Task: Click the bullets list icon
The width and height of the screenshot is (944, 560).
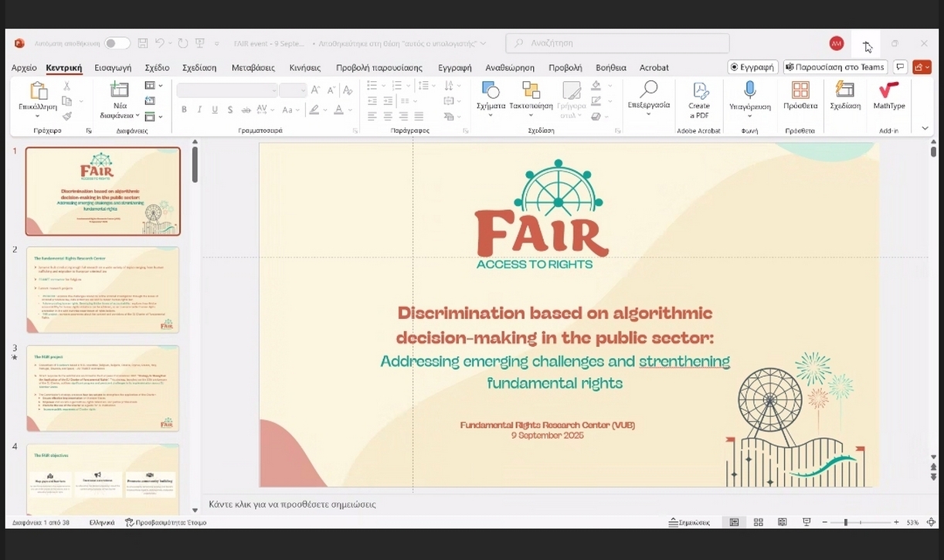Action: click(372, 86)
